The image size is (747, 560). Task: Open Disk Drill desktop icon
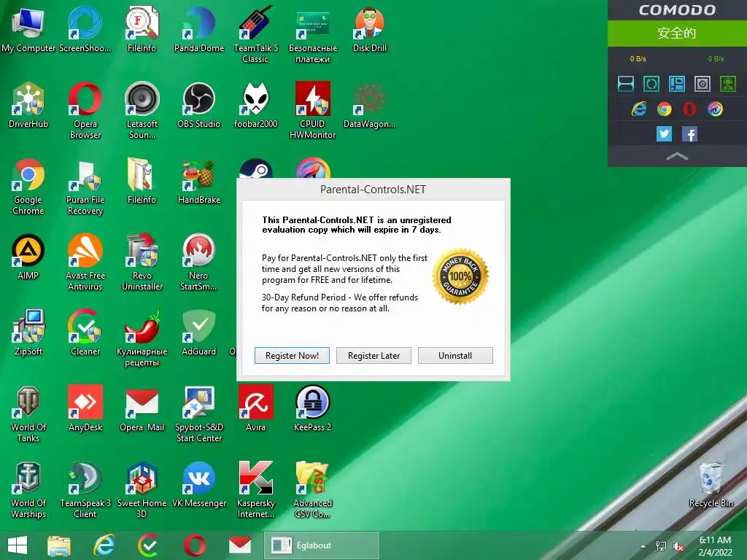(x=370, y=29)
